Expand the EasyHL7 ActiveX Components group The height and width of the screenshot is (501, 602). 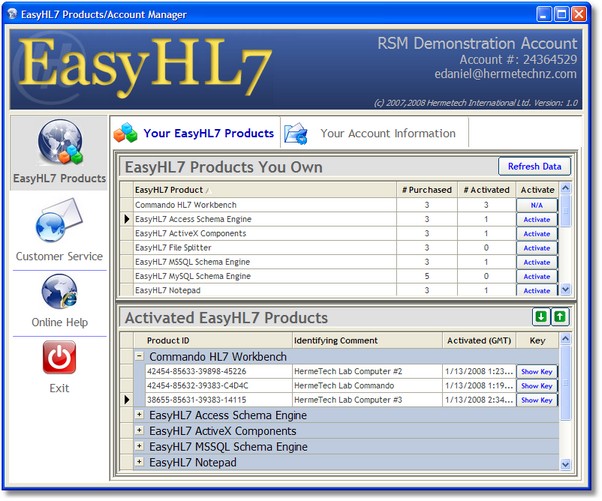tap(139, 430)
